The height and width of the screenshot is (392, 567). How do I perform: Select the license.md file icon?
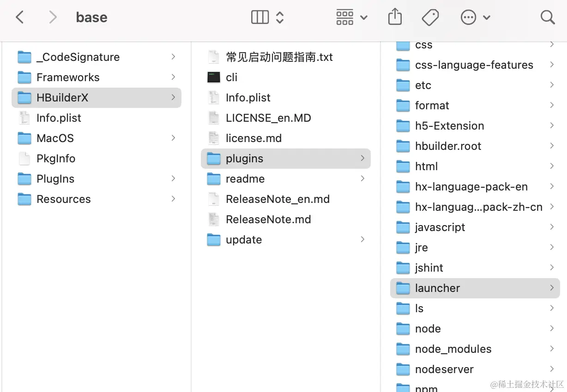point(214,138)
